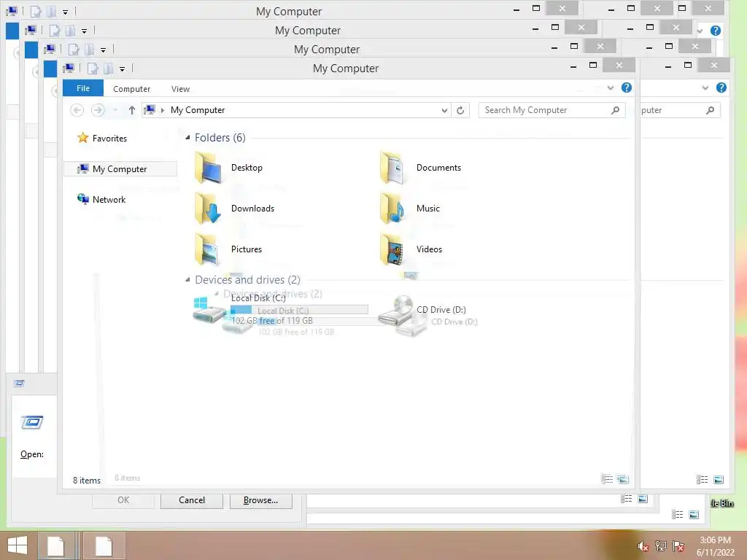The width and height of the screenshot is (747, 560).
Task: Click search magnifier in right background window
Action: (710, 110)
